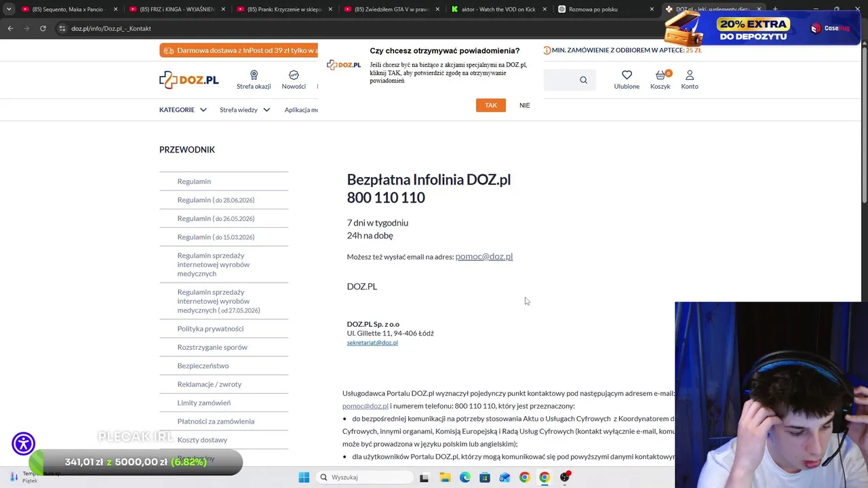Viewport: 868px width, 488px height.
Task: Open Koszty dostawy in the sidebar
Action: [202, 440]
